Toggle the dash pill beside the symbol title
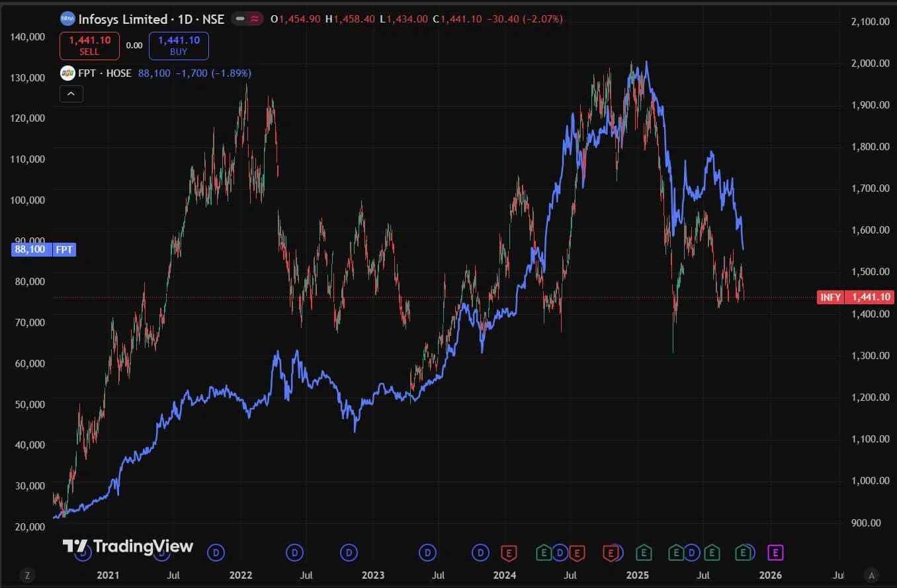This screenshot has width=897, height=588. (x=241, y=19)
